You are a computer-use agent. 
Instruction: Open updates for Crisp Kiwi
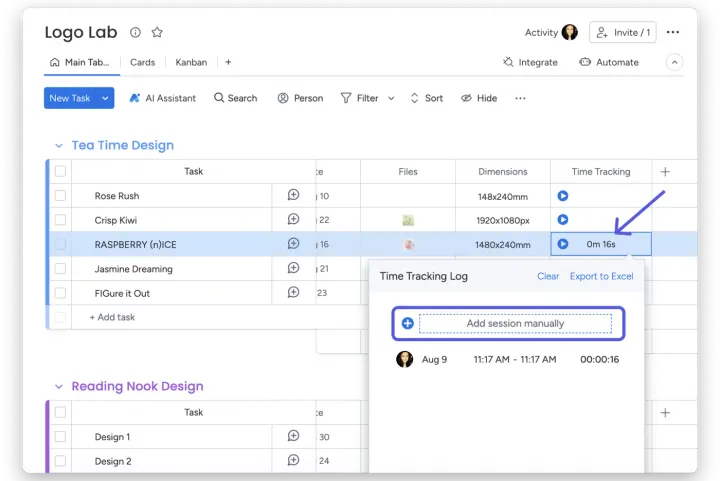(293, 219)
